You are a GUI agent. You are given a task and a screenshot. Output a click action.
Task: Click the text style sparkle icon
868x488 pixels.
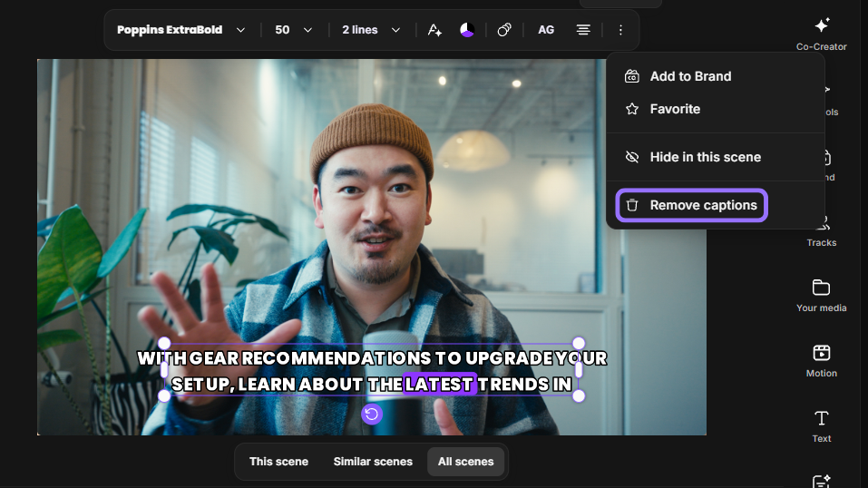click(434, 30)
